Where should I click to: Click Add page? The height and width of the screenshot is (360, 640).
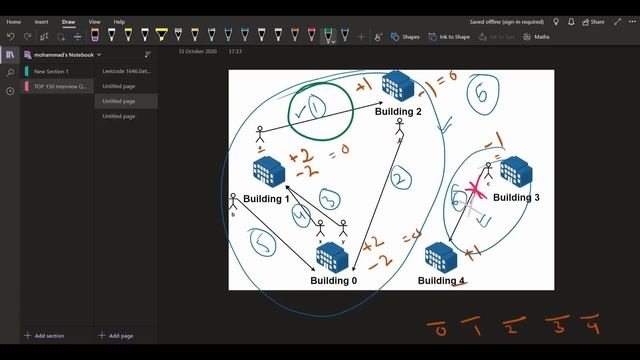pos(116,336)
